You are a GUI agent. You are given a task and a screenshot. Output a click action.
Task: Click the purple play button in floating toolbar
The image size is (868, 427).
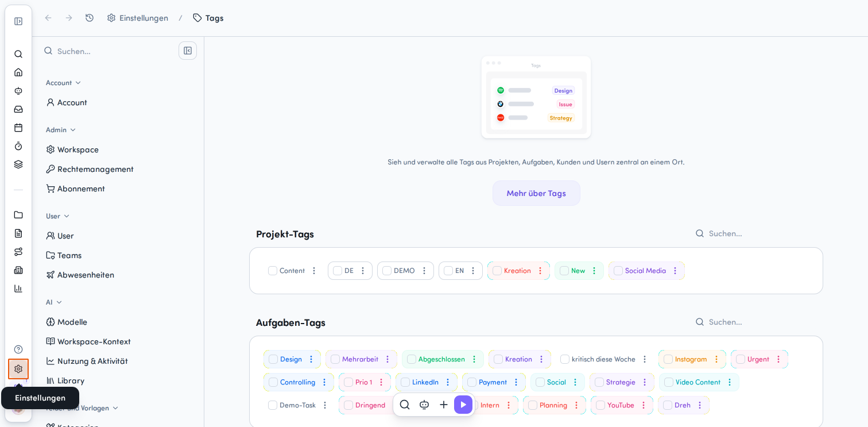coord(463,405)
